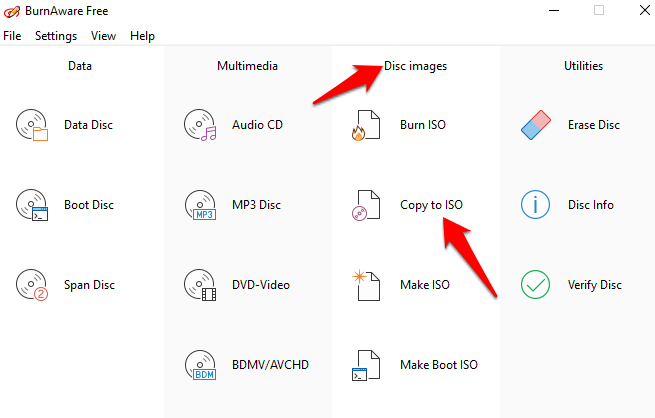Image resolution: width=655 pixels, height=418 pixels.
Task: Click the Burn ISO flame icon
Action: (x=366, y=125)
